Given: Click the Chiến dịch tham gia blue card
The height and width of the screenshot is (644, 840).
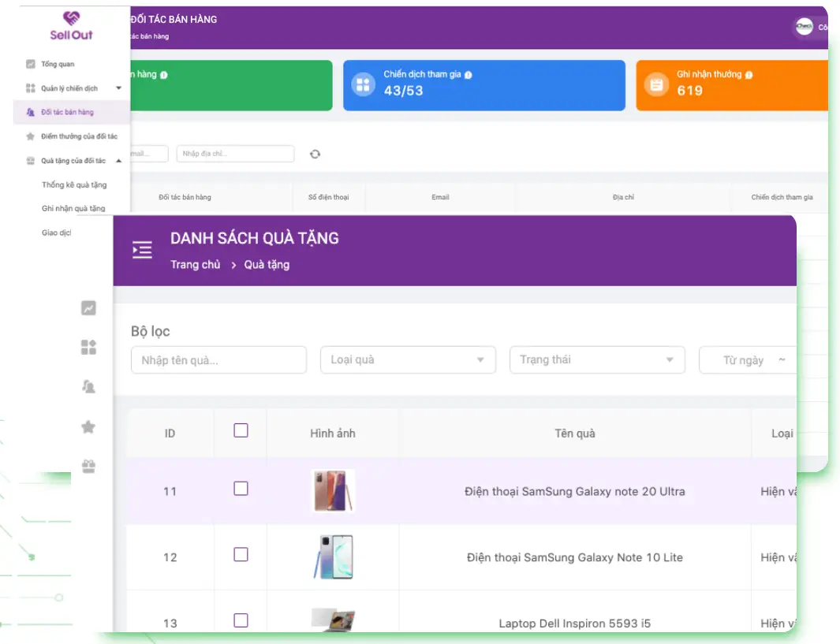Looking at the screenshot, I should 483,85.
